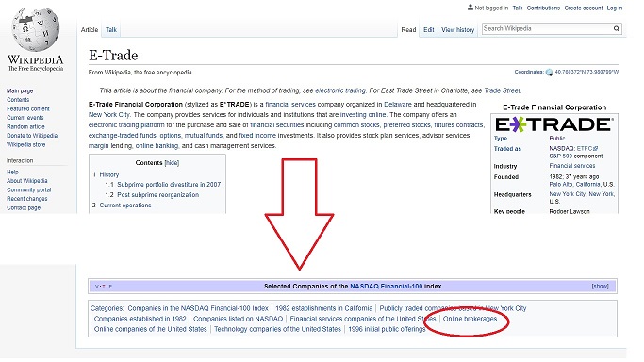Open the 1996 initial public offerings category
The height and width of the screenshot is (362, 644).
pos(387,329)
